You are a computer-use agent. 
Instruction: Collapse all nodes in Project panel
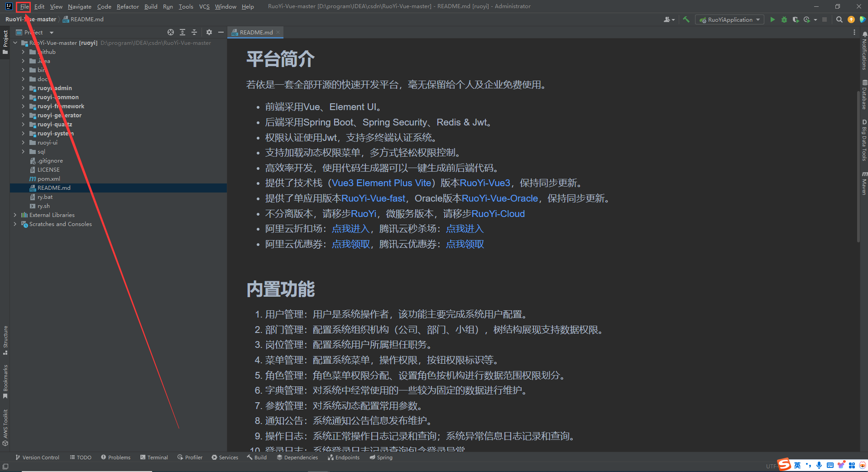click(x=194, y=32)
